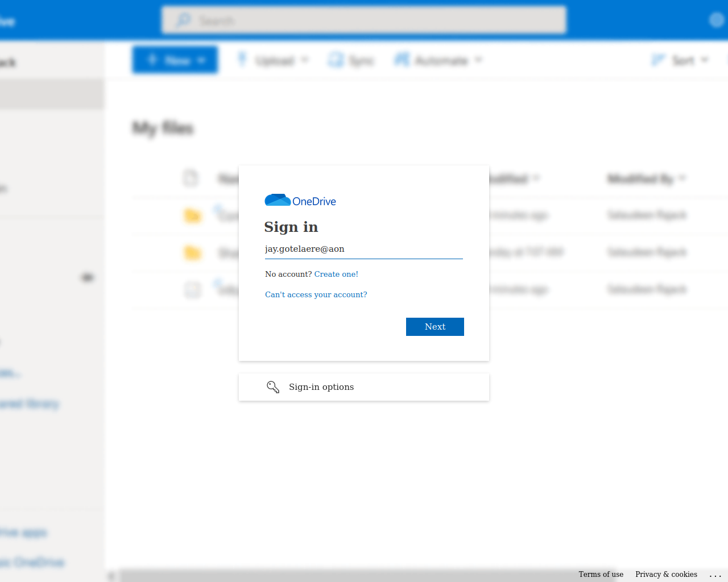
Task: Click Can't access your account? link
Action: pyautogui.click(x=316, y=294)
